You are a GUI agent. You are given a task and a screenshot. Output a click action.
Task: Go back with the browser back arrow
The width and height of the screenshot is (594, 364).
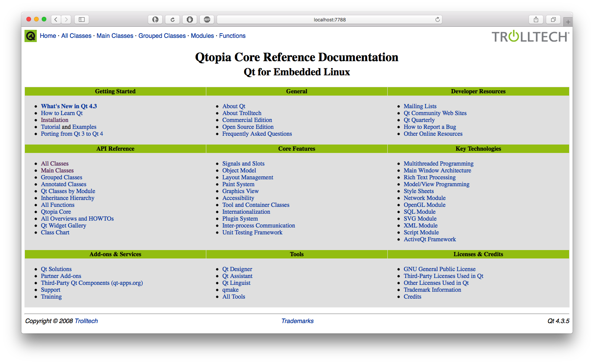56,19
